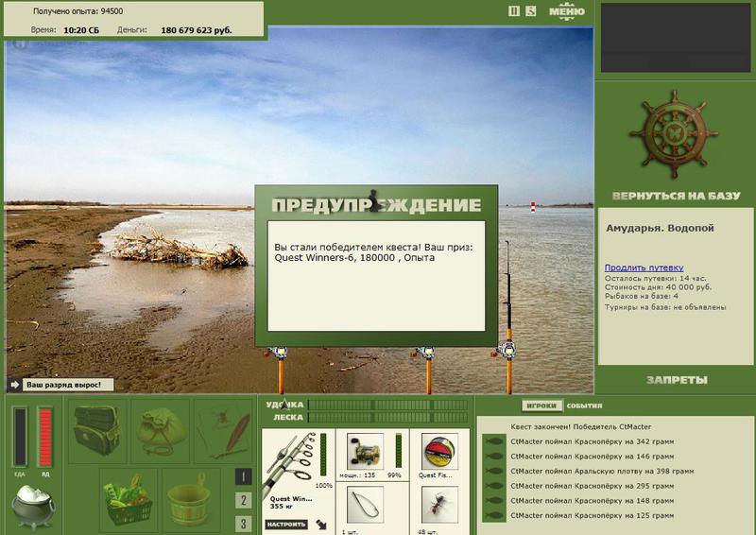Click the red ЯД level gauge
The width and height of the screenshot is (756, 535).
click(x=44, y=437)
